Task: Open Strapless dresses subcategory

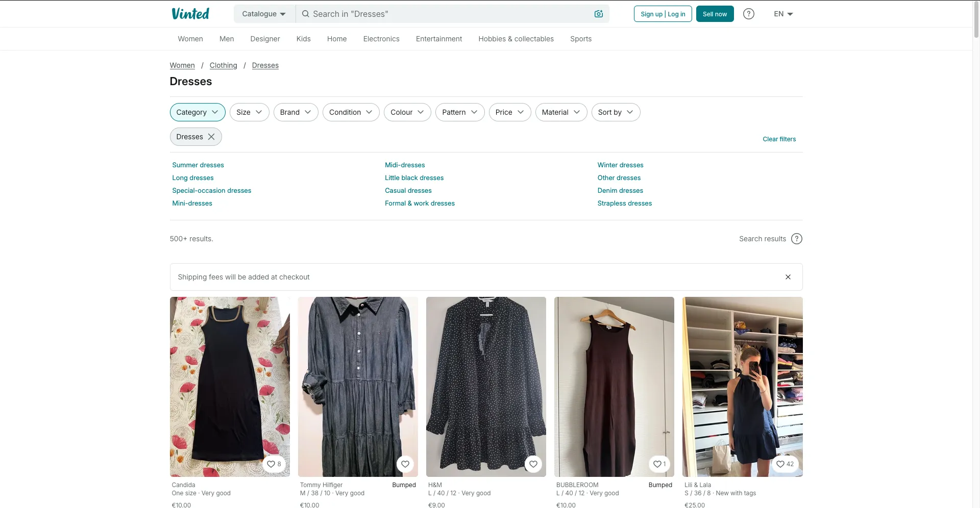Action: [625, 204]
